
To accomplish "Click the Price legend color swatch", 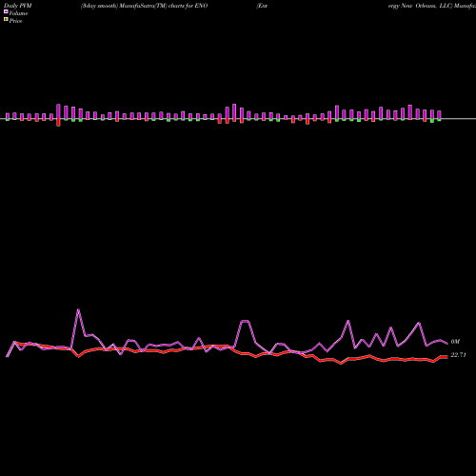I will tap(6, 19).
